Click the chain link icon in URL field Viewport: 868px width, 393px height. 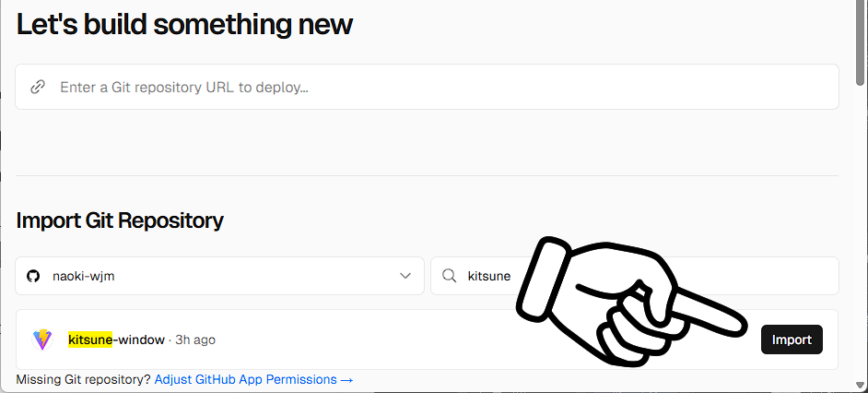click(38, 88)
